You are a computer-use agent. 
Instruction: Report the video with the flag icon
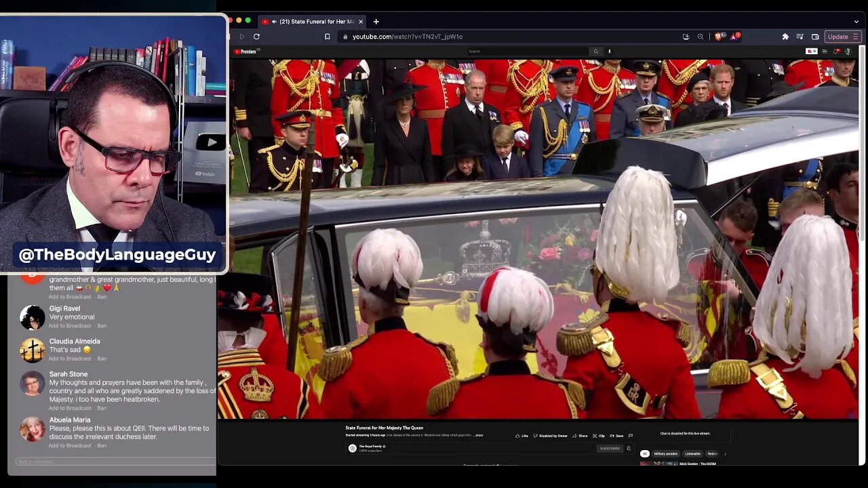tap(631, 436)
